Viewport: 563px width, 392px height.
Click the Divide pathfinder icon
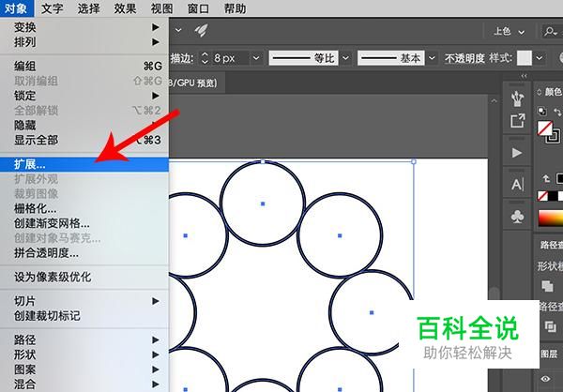550,326
